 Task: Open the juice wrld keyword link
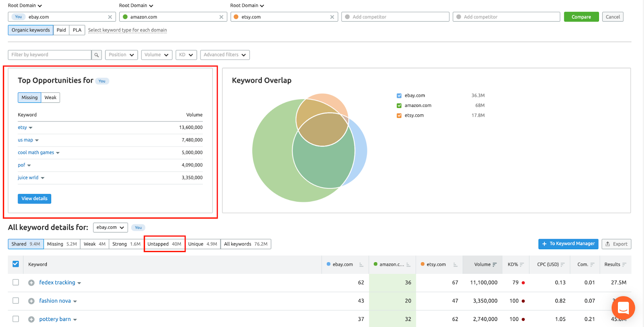coord(28,178)
